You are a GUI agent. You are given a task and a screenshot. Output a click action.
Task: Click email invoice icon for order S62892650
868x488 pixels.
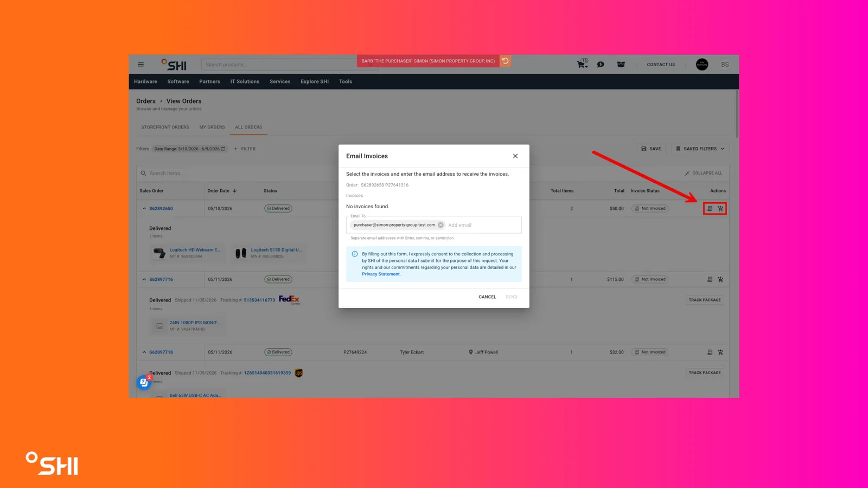[710, 208]
